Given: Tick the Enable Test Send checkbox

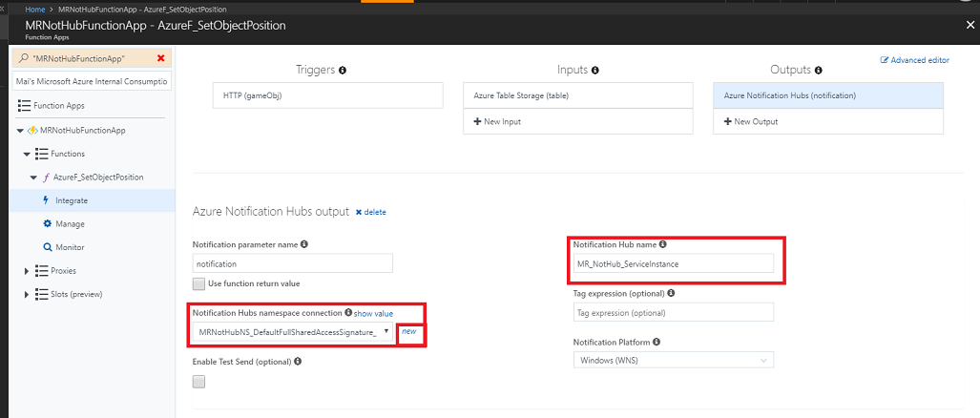Looking at the screenshot, I should click(198, 382).
